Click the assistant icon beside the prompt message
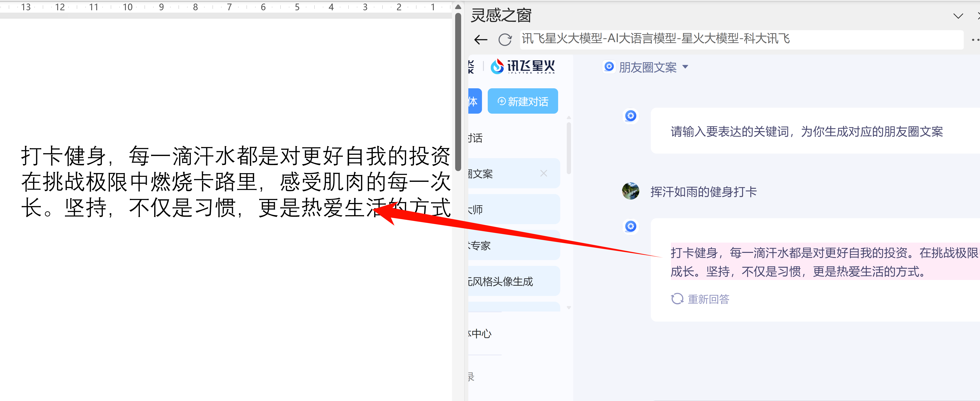The height and width of the screenshot is (401, 980). click(630, 116)
